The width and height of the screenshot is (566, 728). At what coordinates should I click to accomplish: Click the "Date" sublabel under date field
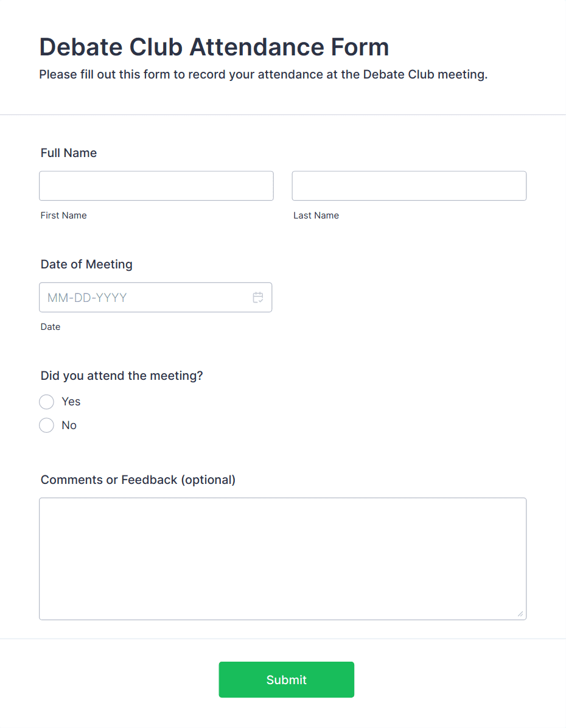pyautogui.click(x=50, y=327)
